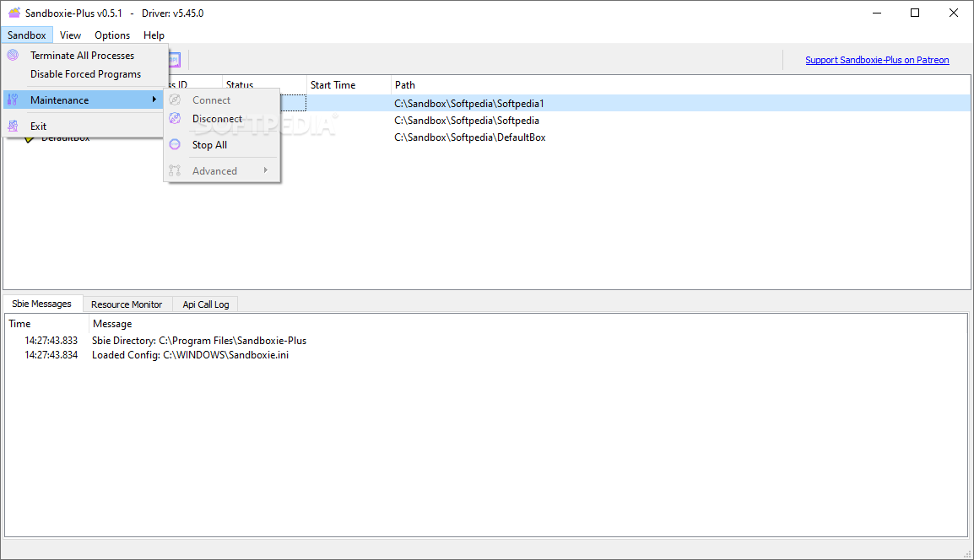Screen dimensions: 974x560
Task: Select Stop All in the submenu
Action: click(x=210, y=145)
